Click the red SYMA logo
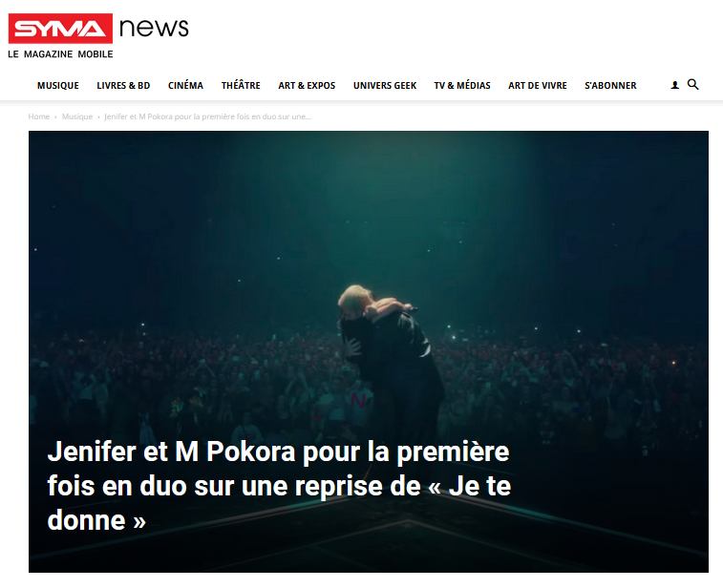 pos(60,29)
